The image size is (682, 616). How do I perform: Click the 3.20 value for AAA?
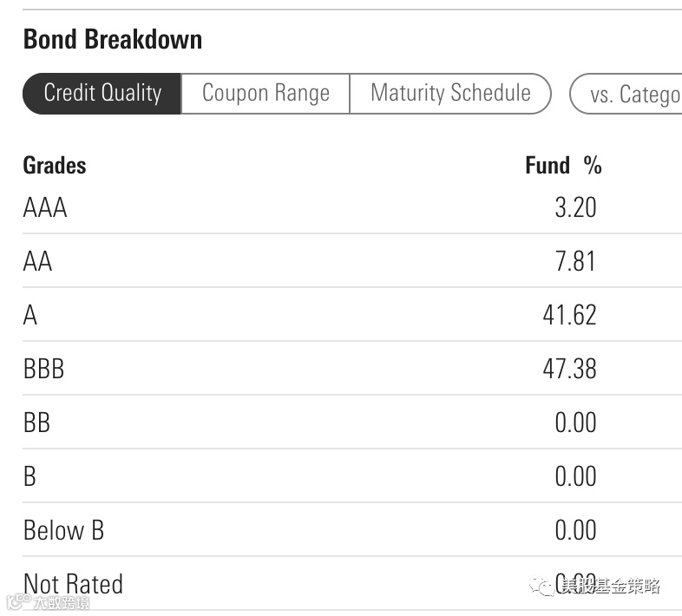[x=575, y=208]
